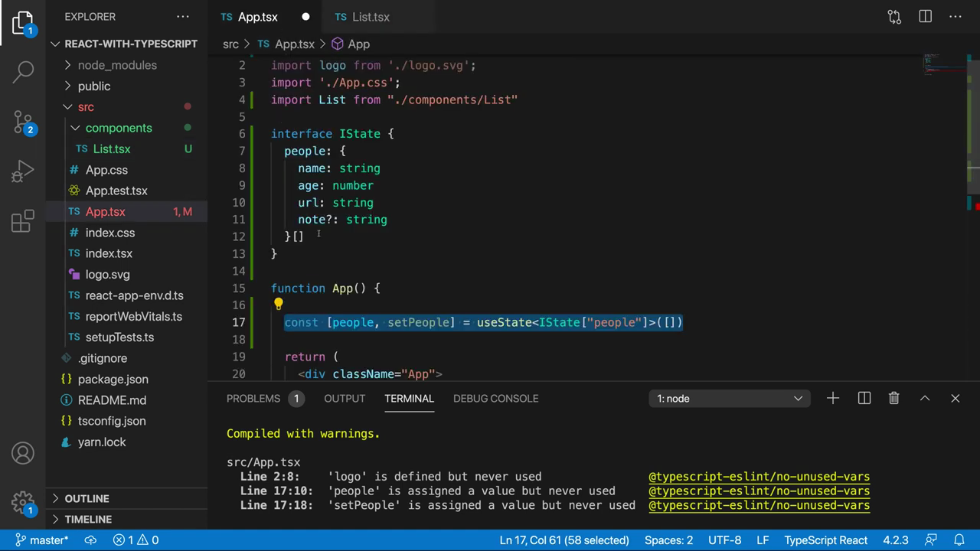Viewport: 980px width, 551px height.
Task: Open the .gitignore file
Action: click(126, 358)
